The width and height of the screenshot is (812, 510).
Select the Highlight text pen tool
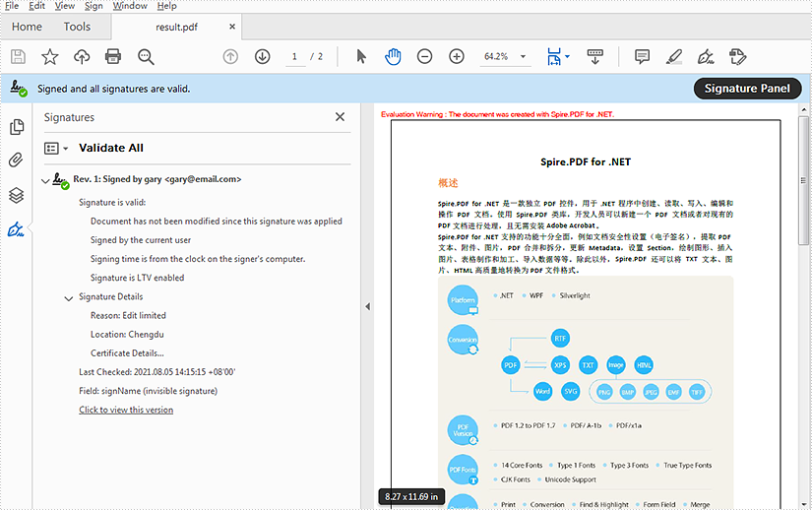[x=674, y=56]
